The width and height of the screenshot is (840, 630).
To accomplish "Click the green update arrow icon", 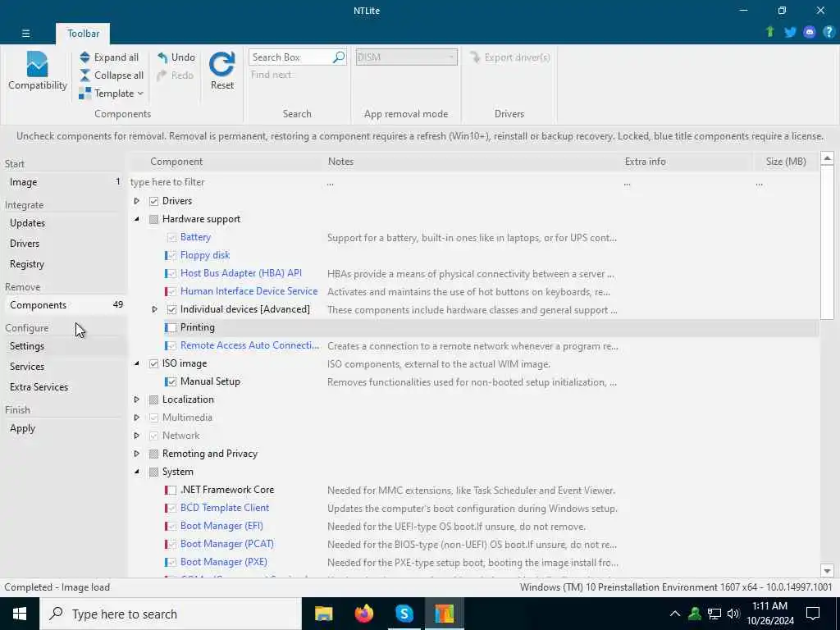I will 770,32.
